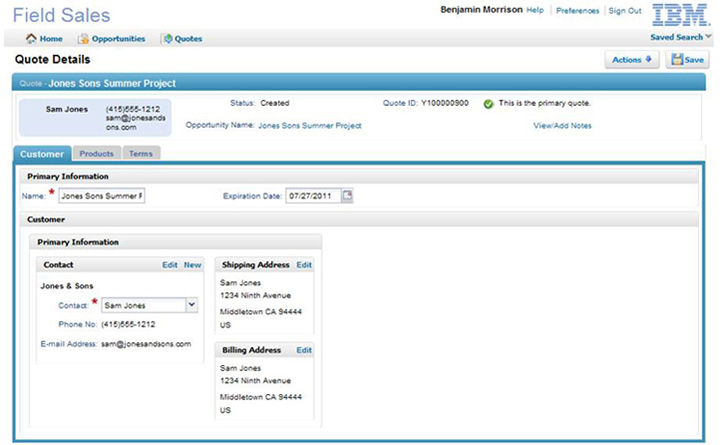This screenshot has width=720, height=445.
Task: Open the expiration date calendar picker
Action: (348, 196)
